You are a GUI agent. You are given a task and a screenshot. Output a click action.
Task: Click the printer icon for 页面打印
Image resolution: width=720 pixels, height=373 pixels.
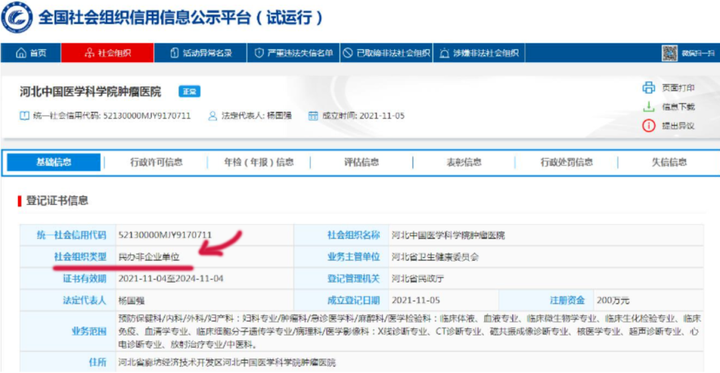648,88
